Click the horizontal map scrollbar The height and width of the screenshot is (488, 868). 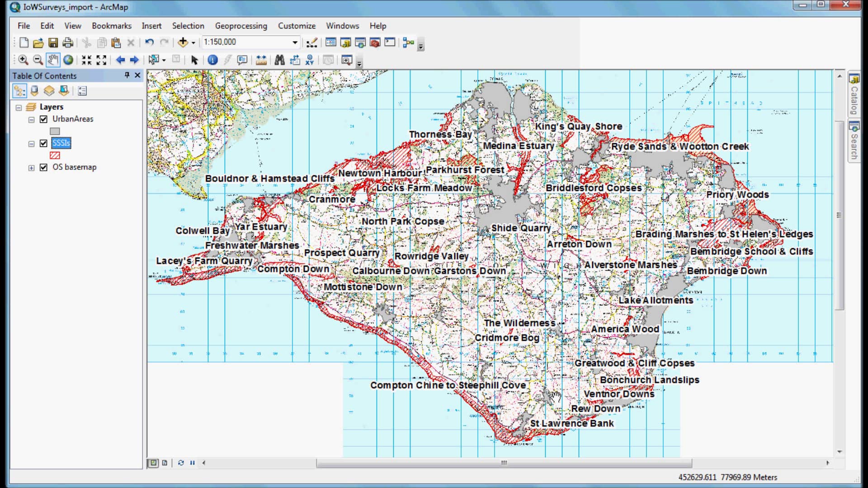pos(504,463)
